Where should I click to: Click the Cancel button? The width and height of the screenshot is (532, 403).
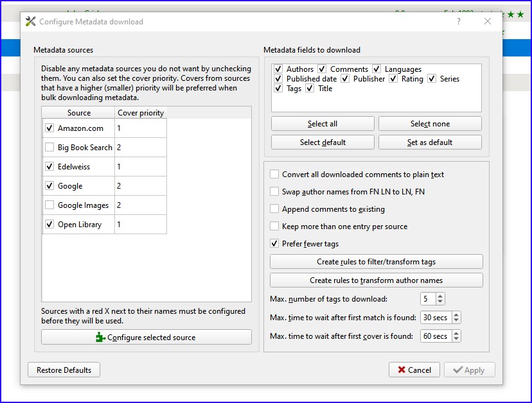tap(414, 370)
